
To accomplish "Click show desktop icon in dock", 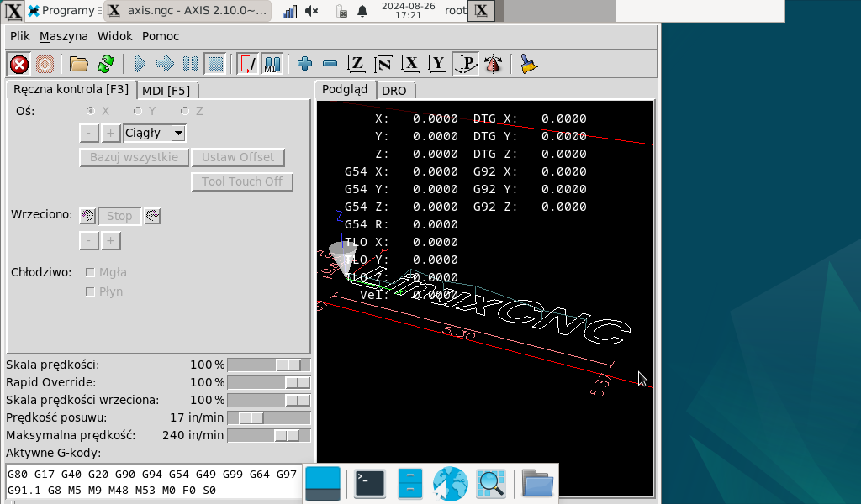I will click(323, 484).
